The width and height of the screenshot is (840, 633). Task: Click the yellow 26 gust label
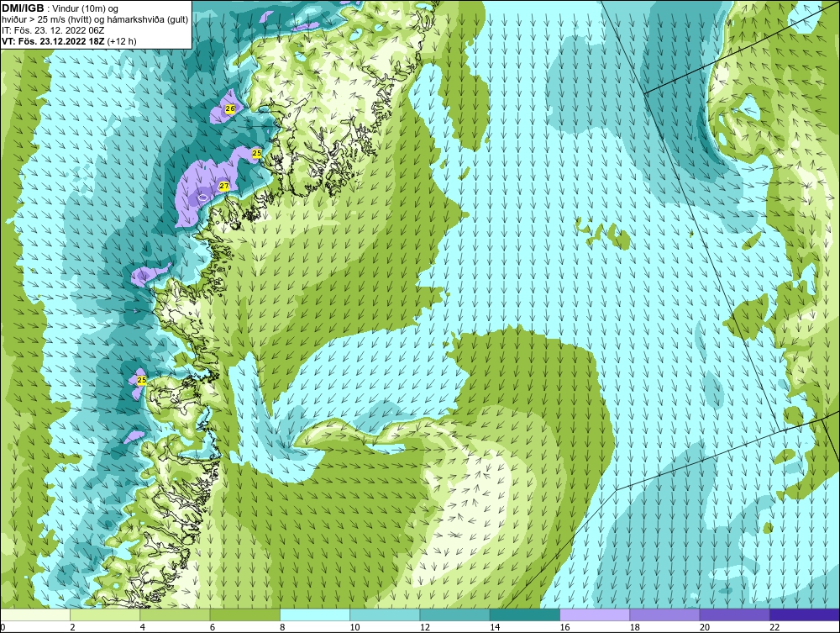[x=230, y=108]
